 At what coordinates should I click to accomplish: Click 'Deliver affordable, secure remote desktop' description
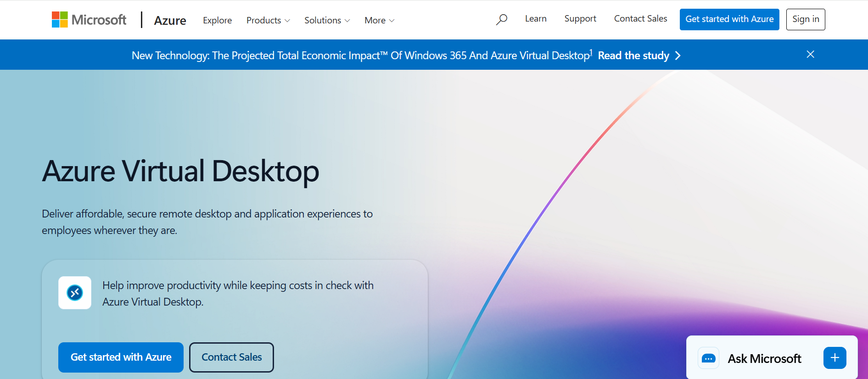(207, 222)
